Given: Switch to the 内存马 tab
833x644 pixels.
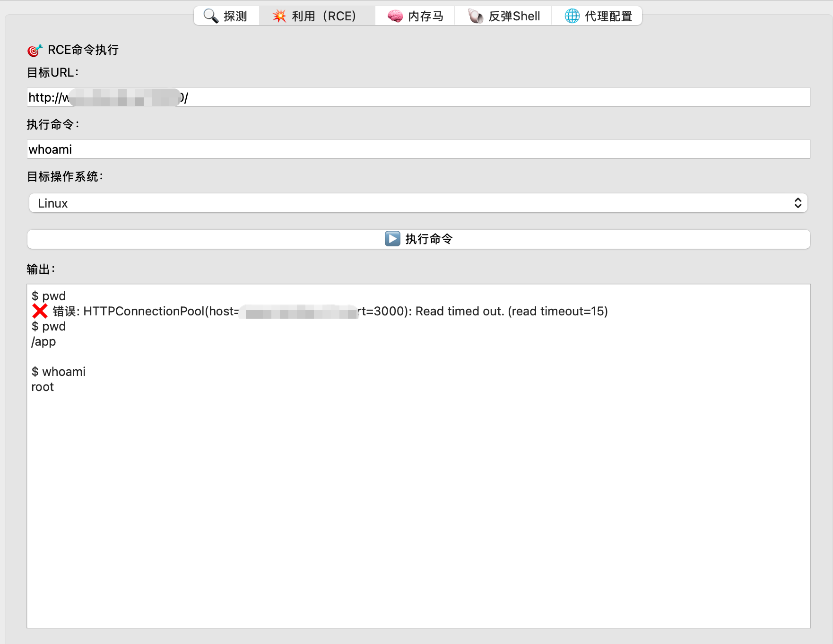Looking at the screenshot, I should coord(415,16).
